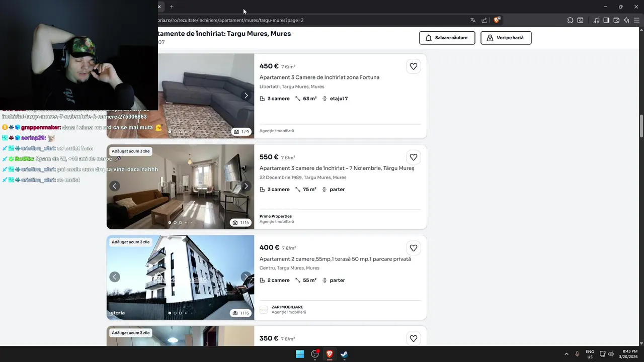The image size is (644, 362).
Task: Click the microphone icon in the system tray
Action: point(577,354)
